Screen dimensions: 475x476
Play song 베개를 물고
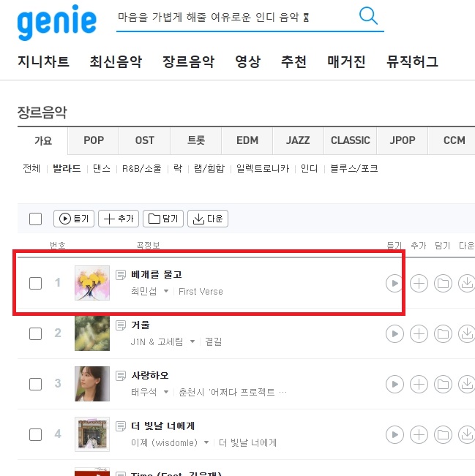click(394, 283)
